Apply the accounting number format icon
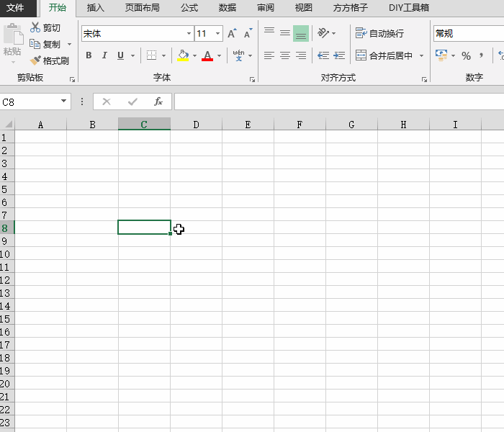Viewport: 504px width, 432px height. click(441, 55)
